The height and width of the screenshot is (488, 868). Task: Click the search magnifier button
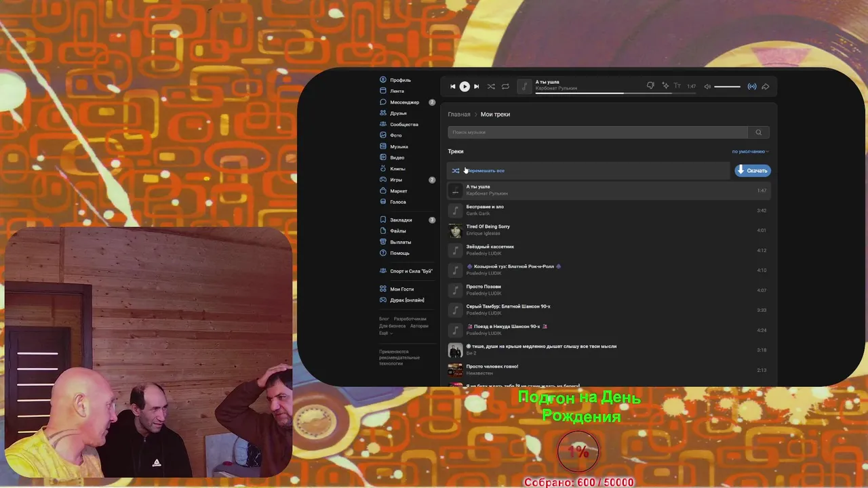click(759, 132)
